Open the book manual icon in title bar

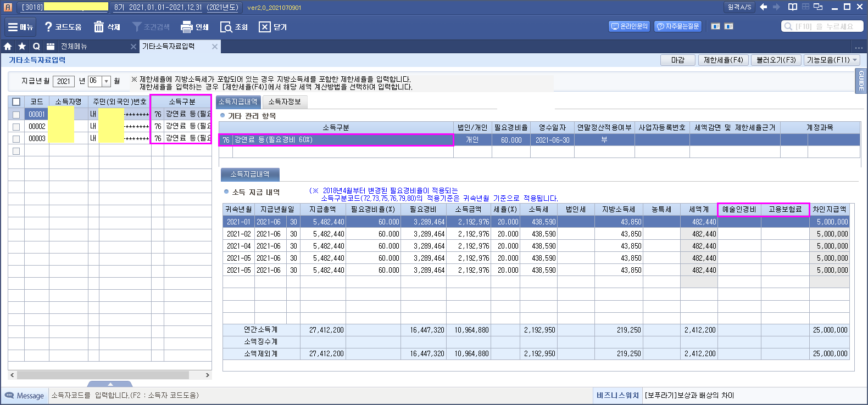[x=792, y=7]
